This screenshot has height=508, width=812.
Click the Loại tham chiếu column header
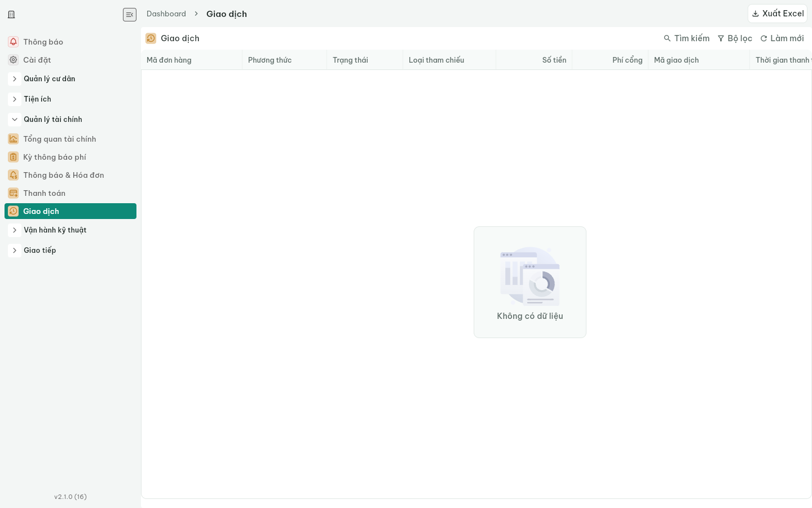coord(449,60)
